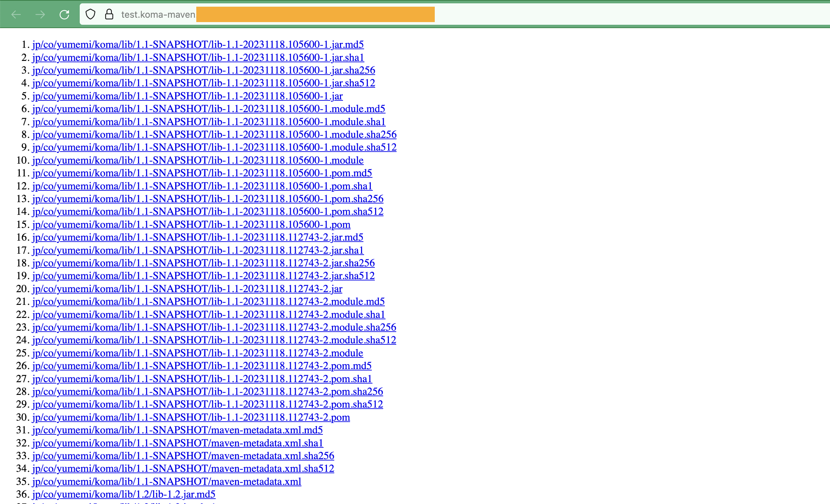830x504 pixels.
Task: Open 1.1-SNAPSHOT maven-metadata.xml.sha512 link
Action: pos(183,469)
